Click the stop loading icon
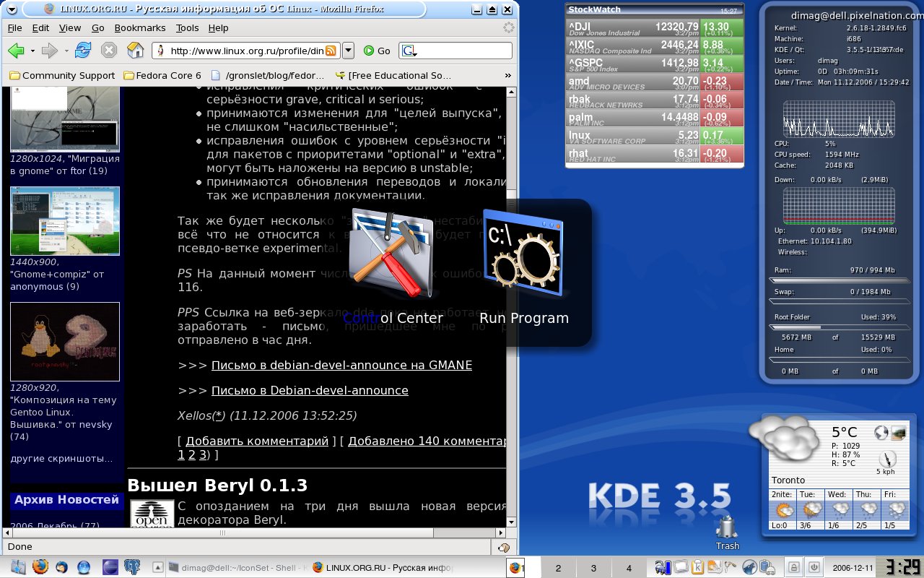Image resolution: width=924 pixels, height=578 pixels. (x=109, y=51)
